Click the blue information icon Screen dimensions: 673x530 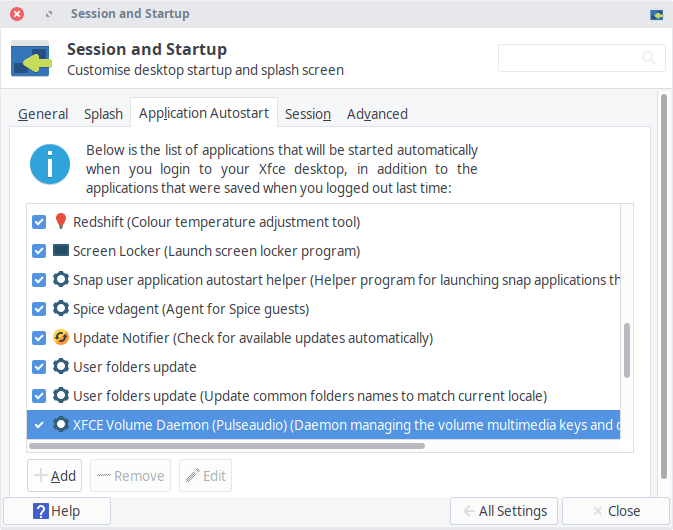coord(50,164)
